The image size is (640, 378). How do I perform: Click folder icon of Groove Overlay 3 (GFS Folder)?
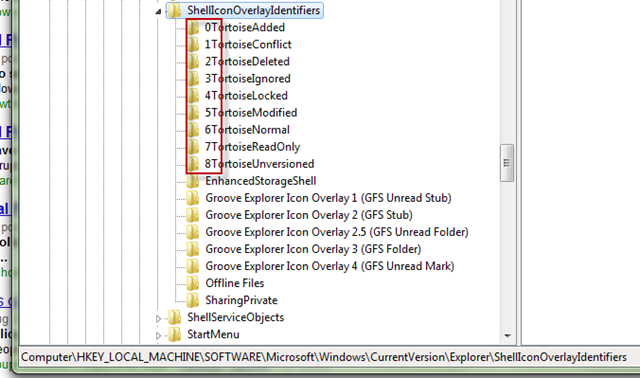pos(193,249)
